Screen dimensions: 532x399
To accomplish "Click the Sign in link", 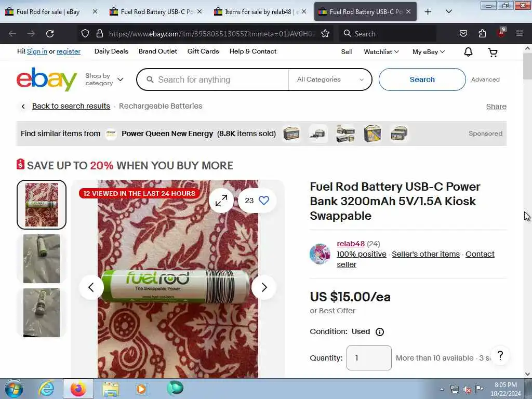I will coord(37,51).
